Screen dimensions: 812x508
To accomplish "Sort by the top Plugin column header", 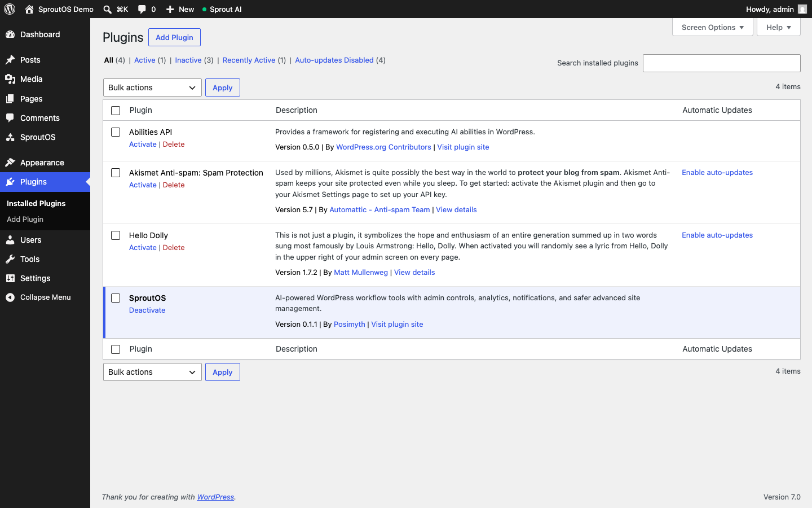I will (x=141, y=111).
